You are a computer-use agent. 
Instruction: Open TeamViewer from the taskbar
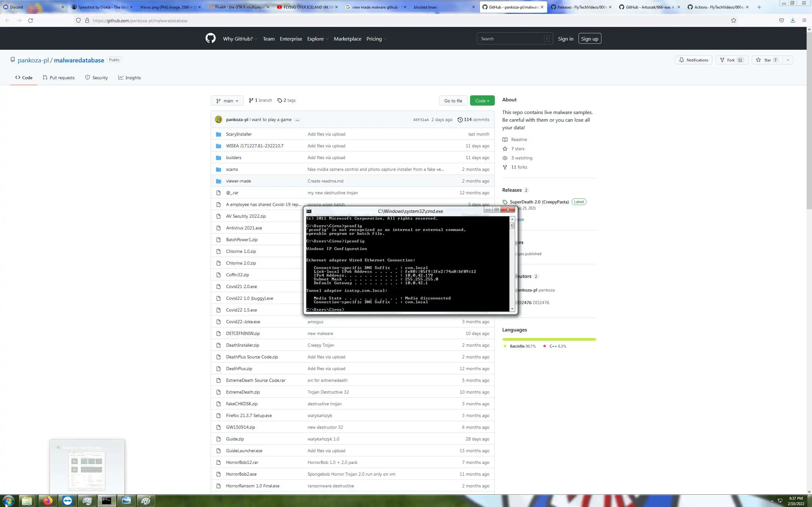(x=68, y=501)
